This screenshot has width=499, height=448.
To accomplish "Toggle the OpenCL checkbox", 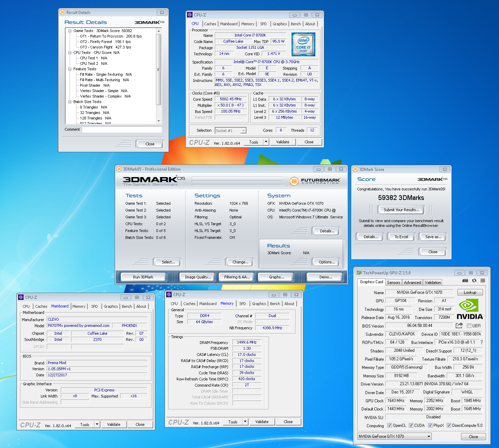I will [389, 425].
